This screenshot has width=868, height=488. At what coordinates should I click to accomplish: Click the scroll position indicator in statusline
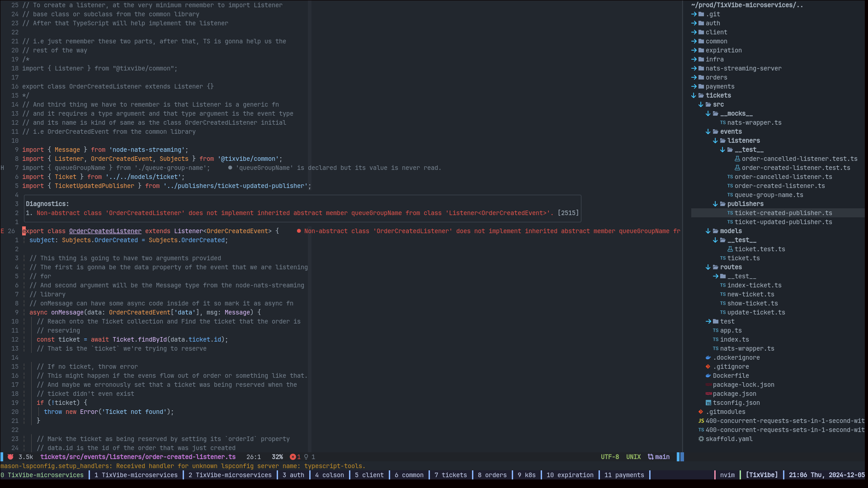(277, 457)
